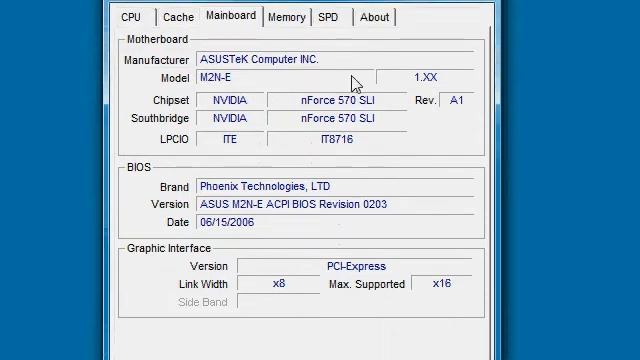Open the About tab

pos(374,17)
